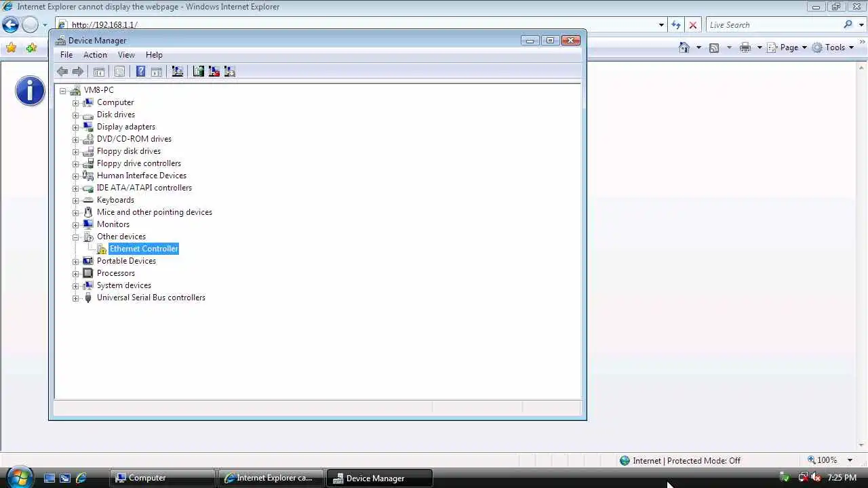Select Human Interface Devices item

142,176
